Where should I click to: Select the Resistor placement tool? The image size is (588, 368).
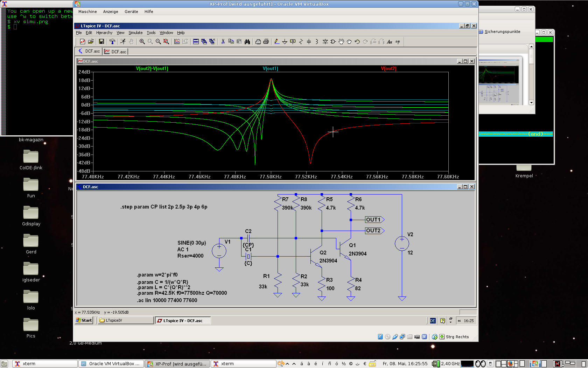click(x=301, y=42)
